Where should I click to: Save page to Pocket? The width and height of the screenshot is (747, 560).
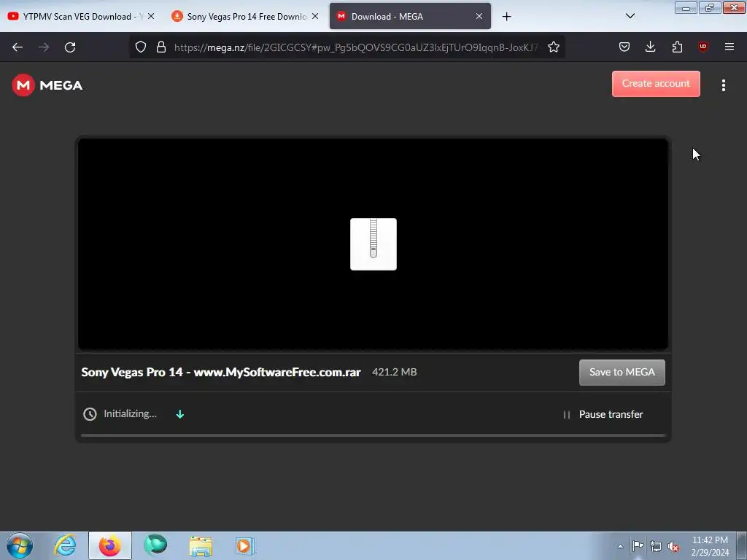tap(624, 47)
